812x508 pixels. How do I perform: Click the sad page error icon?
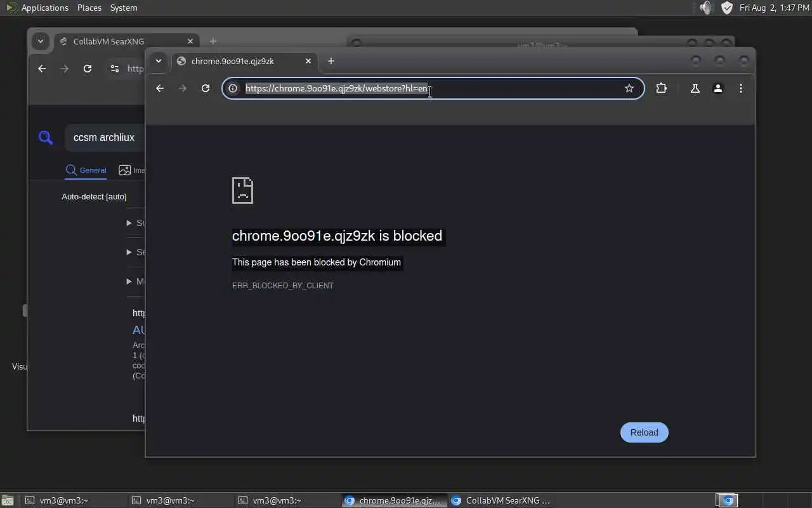pyautogui.click(x=243, y=190)
